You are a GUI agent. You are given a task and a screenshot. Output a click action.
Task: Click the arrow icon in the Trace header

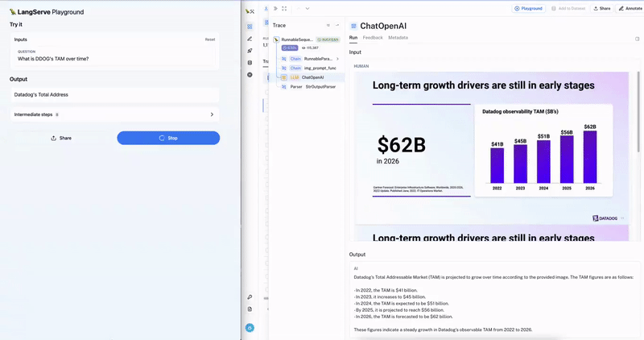(337, 25)
